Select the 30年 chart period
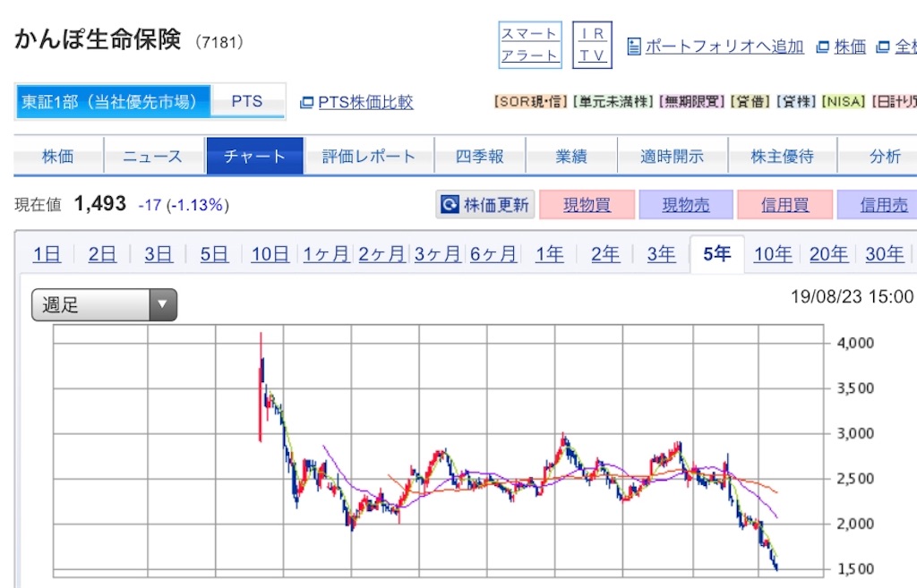Screen dimensions: 917x588 coord(884,254)
